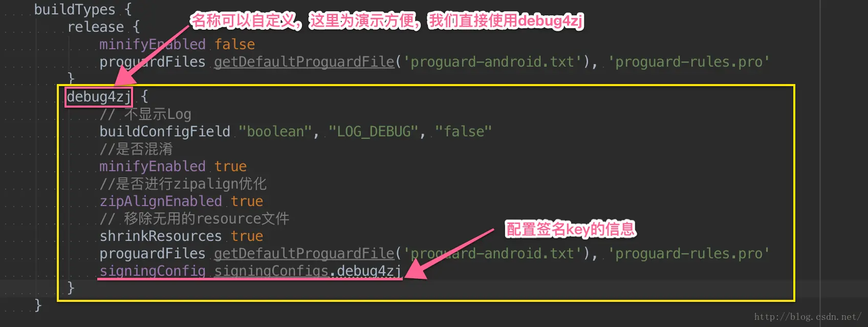
Task: Click the comment about removing unused resource files
Action: pos(194,219)
